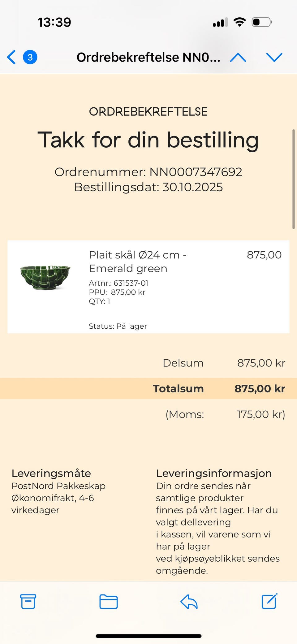Tap the Ordrebekreftelse subject title

[148, 57]
